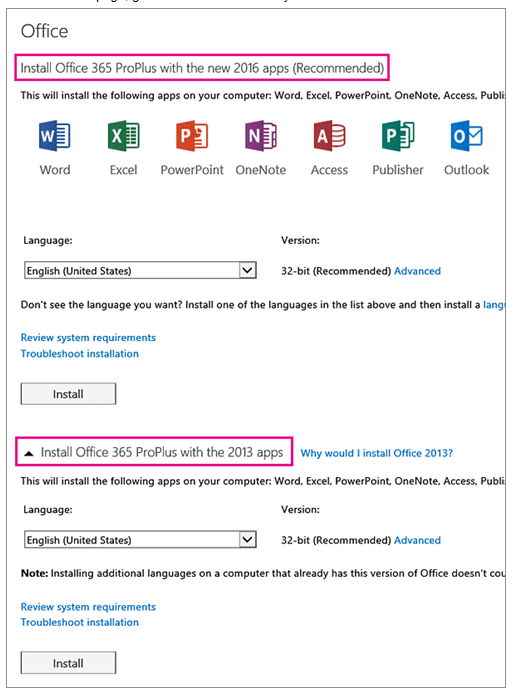Open the 2016 apps Language dropdown

point(141,270)
